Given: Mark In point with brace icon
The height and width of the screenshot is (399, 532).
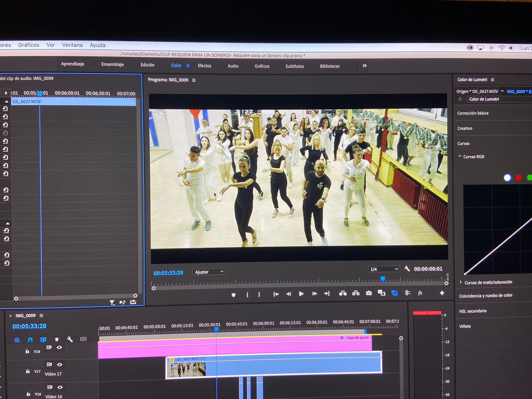Looking at the screenshot, I should [x=247, y=295].
